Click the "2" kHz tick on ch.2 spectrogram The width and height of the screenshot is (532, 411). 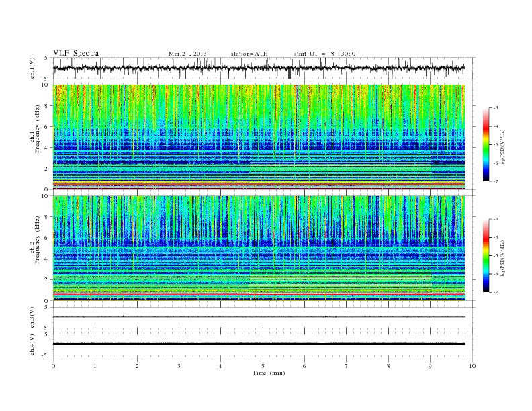tap(46, 280)
